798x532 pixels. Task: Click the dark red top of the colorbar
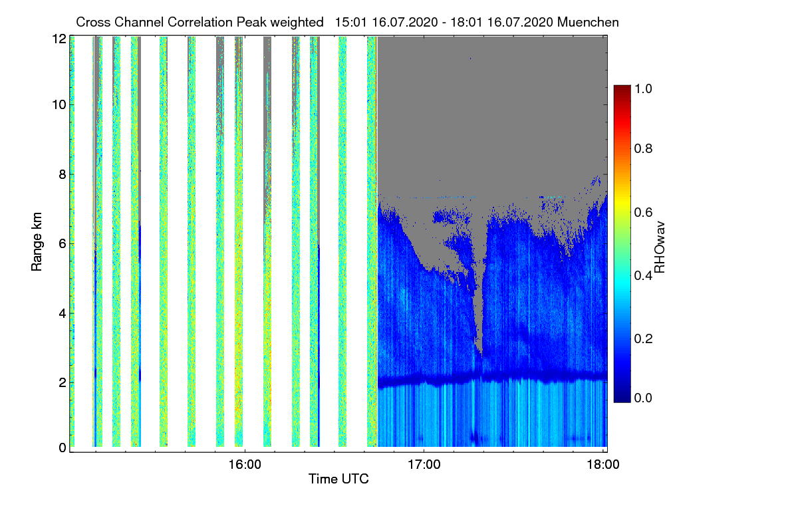(x=622, y=90)
